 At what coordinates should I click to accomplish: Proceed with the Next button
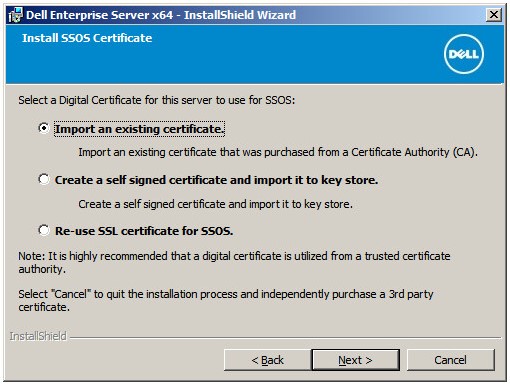pyautogui.click(x=355, y=360)
